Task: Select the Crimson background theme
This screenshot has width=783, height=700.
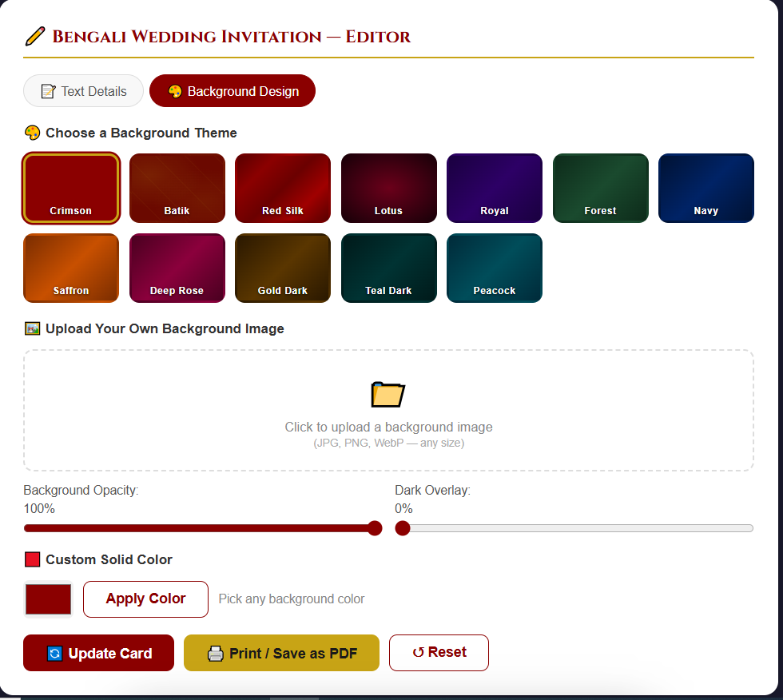Action: click(71, 189)
